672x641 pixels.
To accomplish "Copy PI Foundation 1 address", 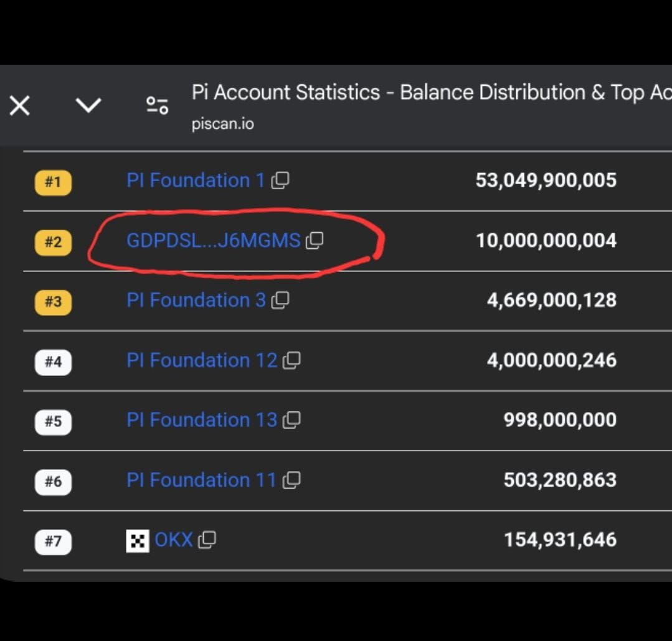I will (x=280, y=180).
